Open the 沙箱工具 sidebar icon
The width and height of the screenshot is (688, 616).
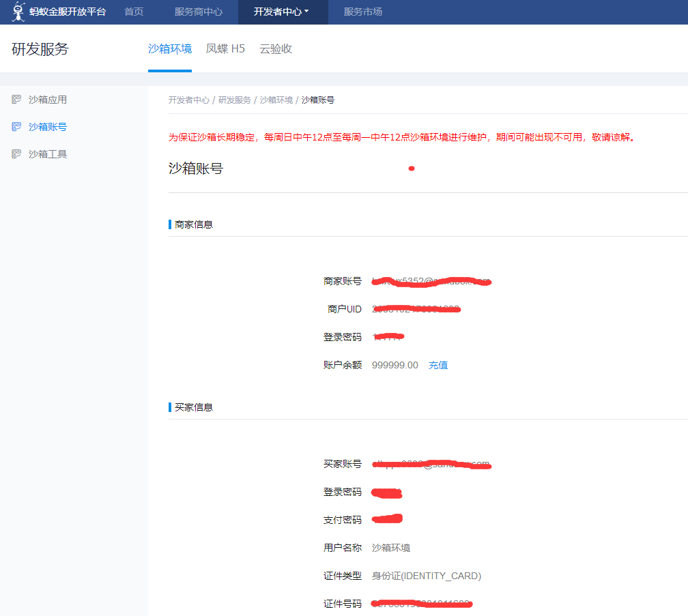pyautogui.click(x=16, y=154)
